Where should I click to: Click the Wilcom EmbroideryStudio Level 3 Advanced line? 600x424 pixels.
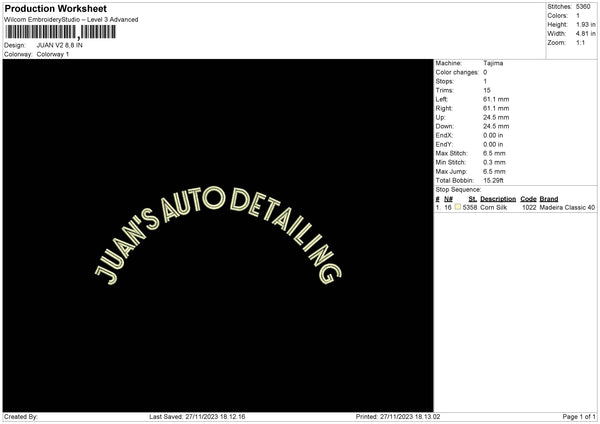pos(71,20)
